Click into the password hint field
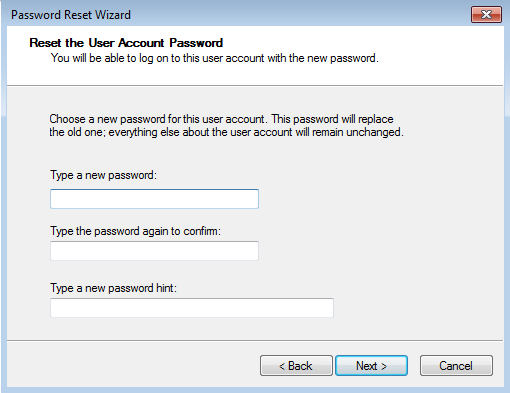The width and height of the screenshot is (510, 393). click(x=192, y=308)
